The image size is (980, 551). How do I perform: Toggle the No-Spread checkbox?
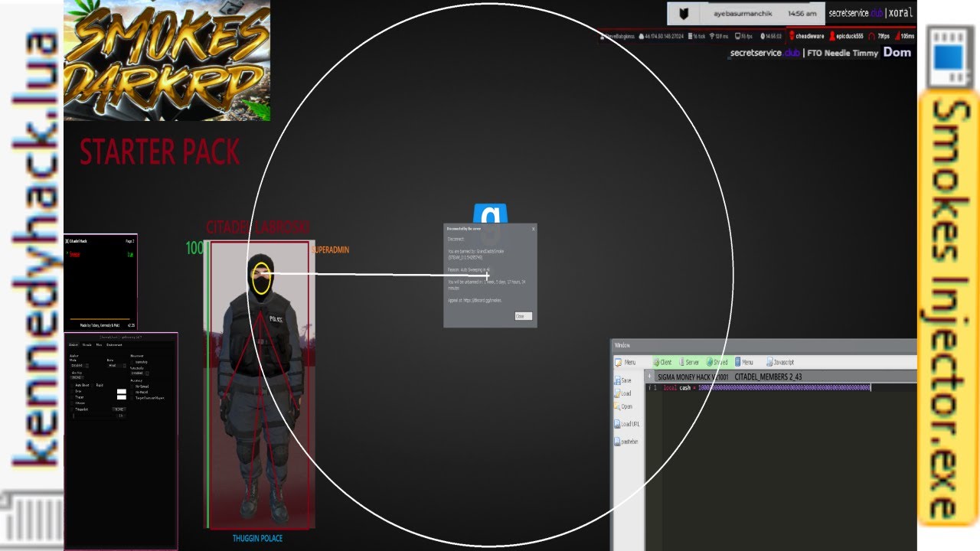click(x=133, y=386)
